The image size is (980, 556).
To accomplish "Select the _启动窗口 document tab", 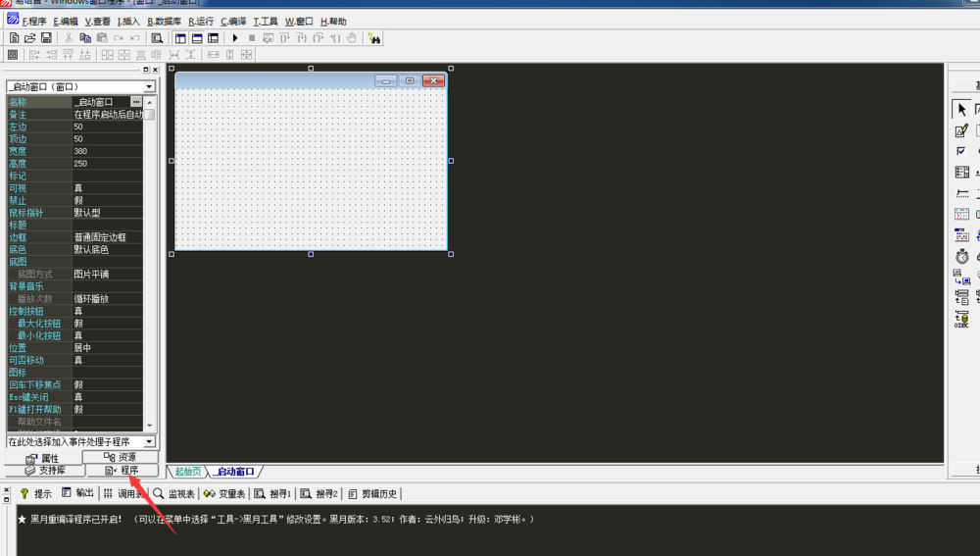I will pos(234,472).
